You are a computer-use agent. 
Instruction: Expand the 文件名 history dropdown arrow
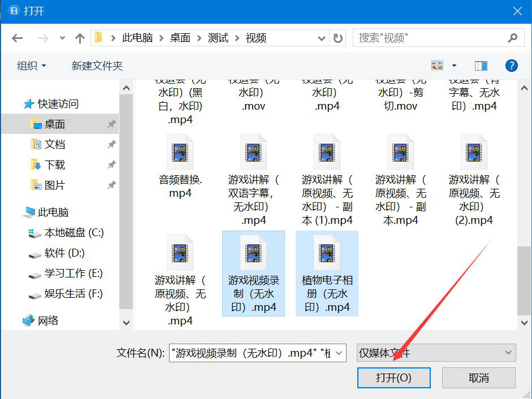point(339,353)
